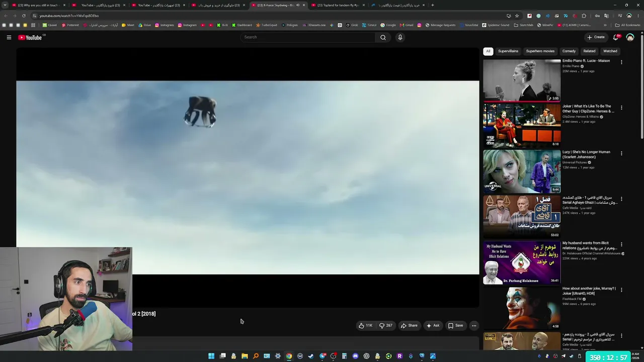Click the YouTube search magnifier button

(x=383, y=37)
